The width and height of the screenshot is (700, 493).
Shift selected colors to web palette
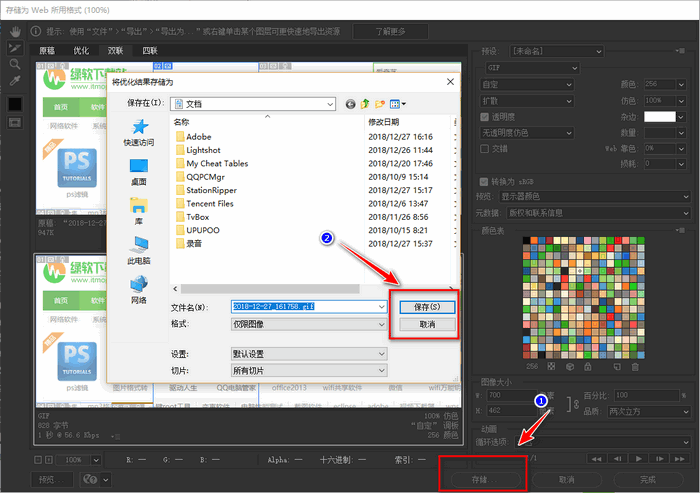570,367
